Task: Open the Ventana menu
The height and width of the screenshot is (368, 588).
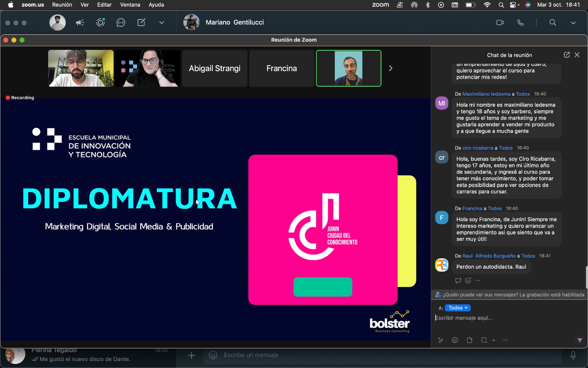Action: (x=130, y=5)
